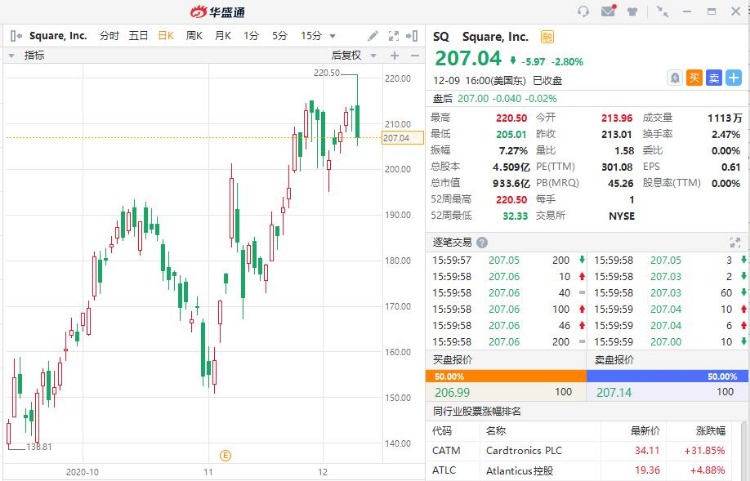Select the ask price 207.14
The height and width of the screenshot is (481, 750).
tap(614, 393)
